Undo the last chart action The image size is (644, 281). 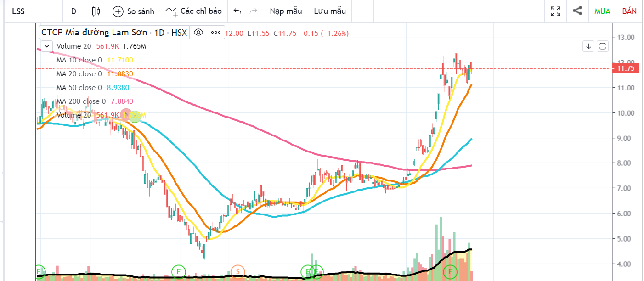[x=237, y=11]
